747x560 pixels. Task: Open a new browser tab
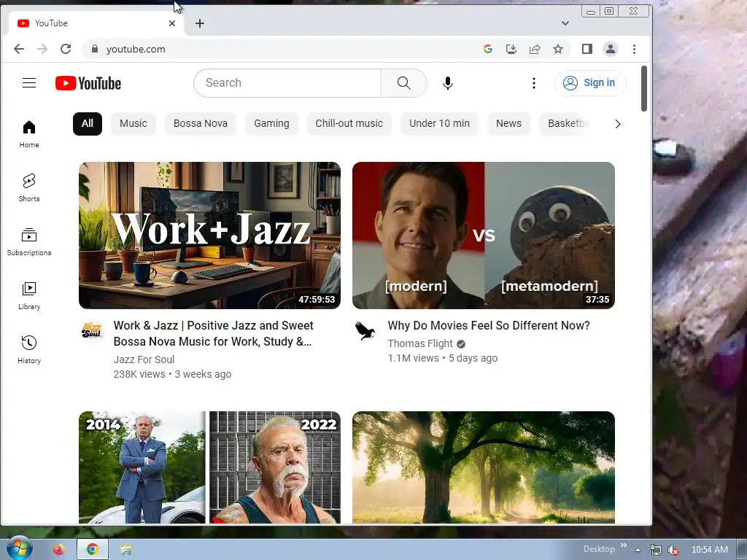(x=200, y=23)
